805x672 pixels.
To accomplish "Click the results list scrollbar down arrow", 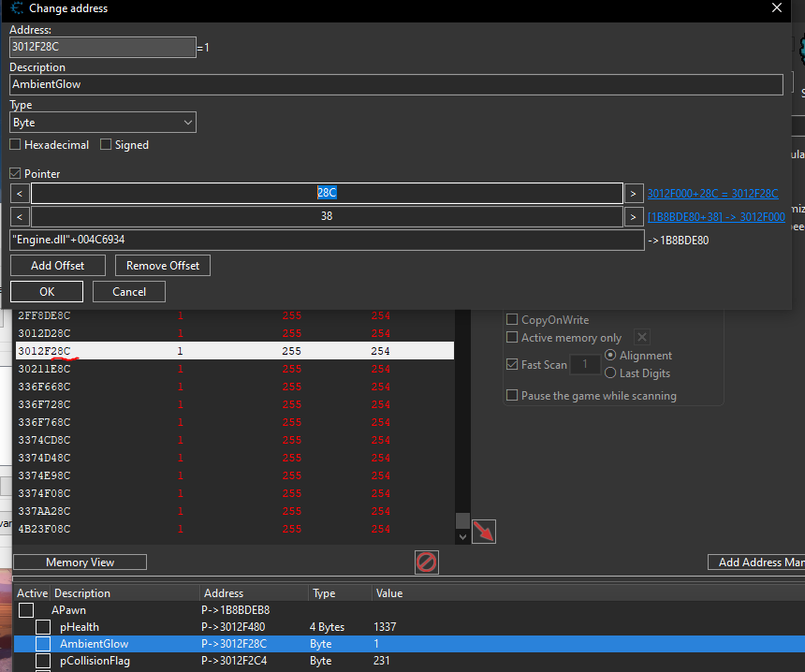I will (x=462, y=536).
